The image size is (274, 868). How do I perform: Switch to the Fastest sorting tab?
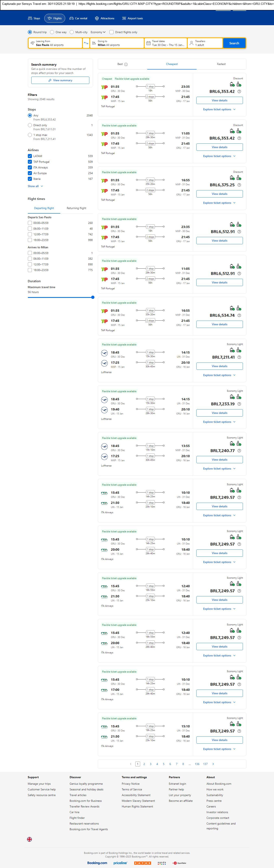pos(221,64)
